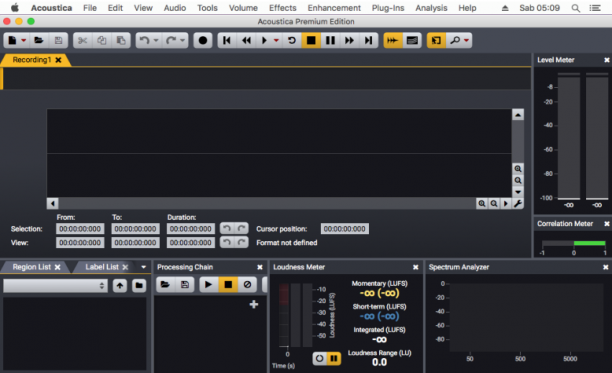The image size is (612, 373).
Task: Undo the selection change
Action: pos(227,228)
